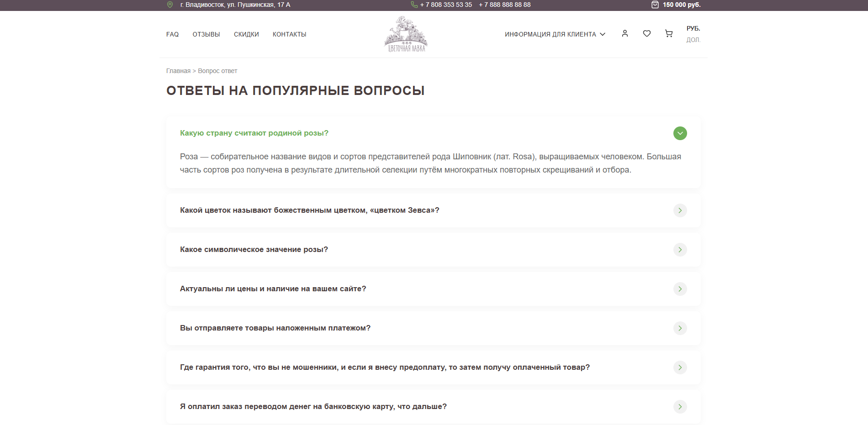Expand the символическое значение розы question arrow
Viewport: 868px width, 425px height.
[680, 250]
